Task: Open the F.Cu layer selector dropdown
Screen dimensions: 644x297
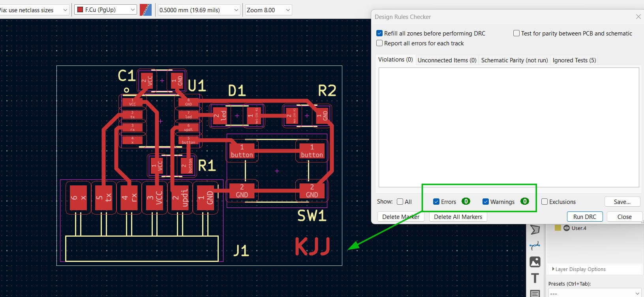Action: [106, 10]
